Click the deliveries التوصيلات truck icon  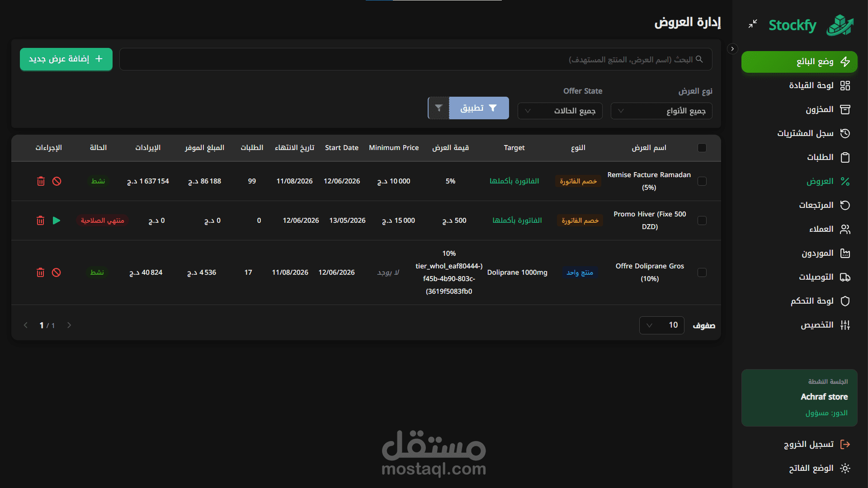coord(845,277)
